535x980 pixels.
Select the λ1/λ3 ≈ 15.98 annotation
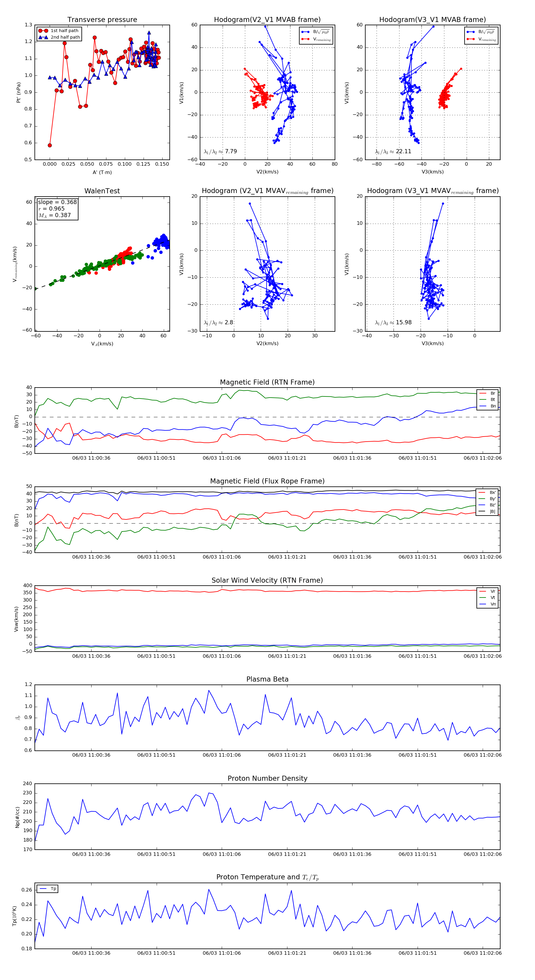click(x=393, y=323)
